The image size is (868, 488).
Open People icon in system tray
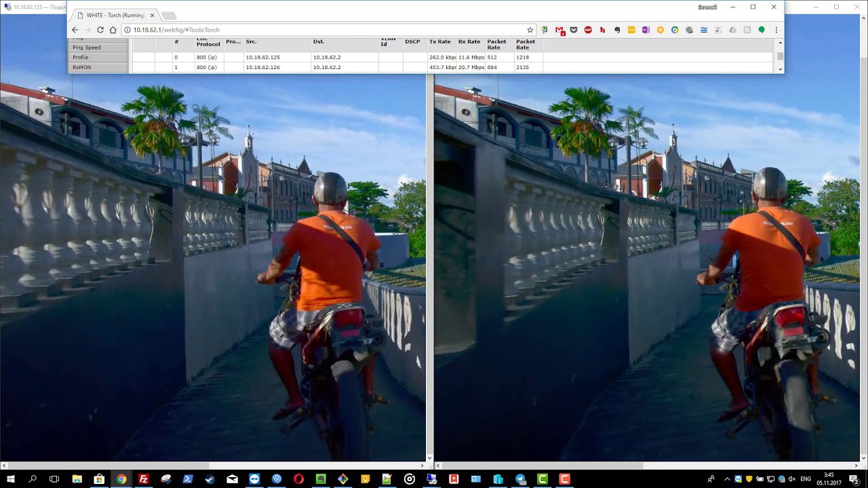click(711, 479)
